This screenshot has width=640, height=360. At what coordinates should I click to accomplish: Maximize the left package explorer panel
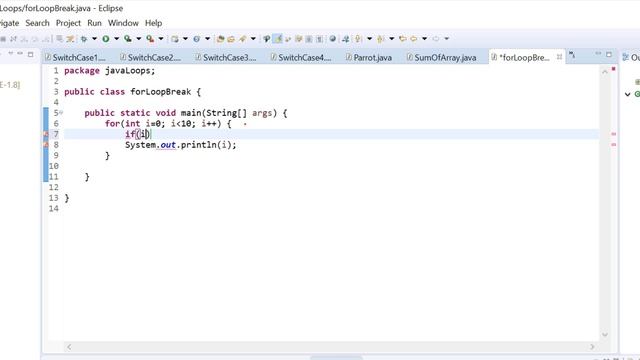pos(30,54)
